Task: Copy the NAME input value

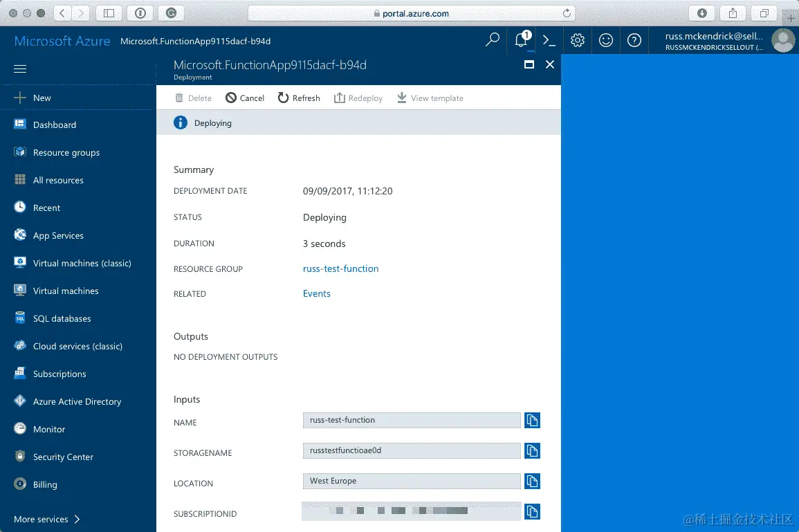Action: point(533,421)
